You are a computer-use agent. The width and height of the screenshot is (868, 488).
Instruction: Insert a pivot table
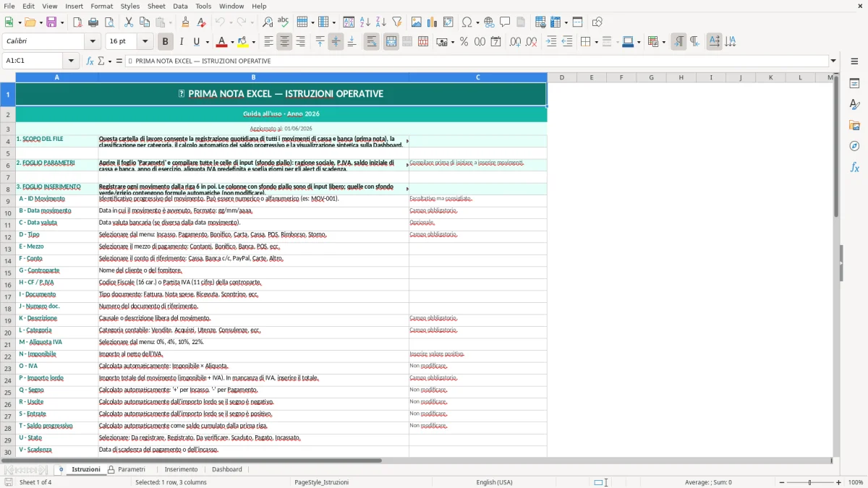click(x=448, y=22)
